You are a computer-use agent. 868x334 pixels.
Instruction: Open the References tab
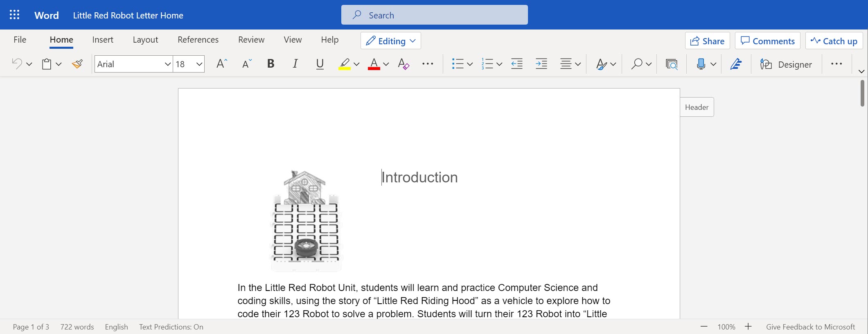pos(198,40)
